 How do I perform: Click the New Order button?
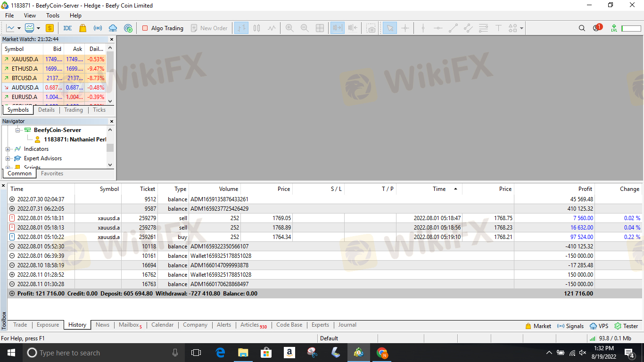pos(209,28)
